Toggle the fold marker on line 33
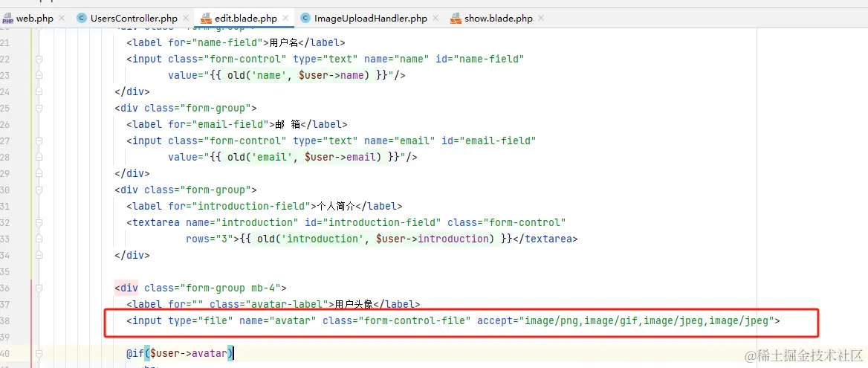 point(39,239)
